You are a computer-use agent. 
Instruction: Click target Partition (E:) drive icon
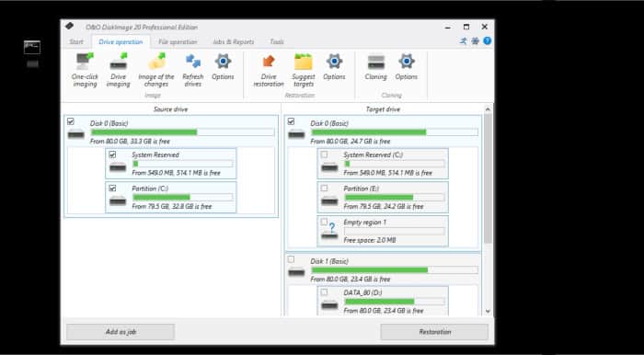329,201
